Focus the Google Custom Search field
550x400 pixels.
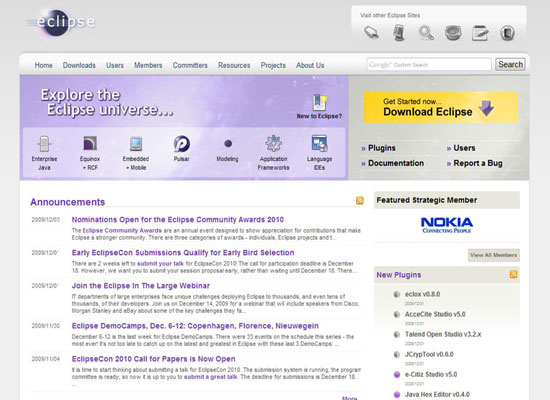429,65
